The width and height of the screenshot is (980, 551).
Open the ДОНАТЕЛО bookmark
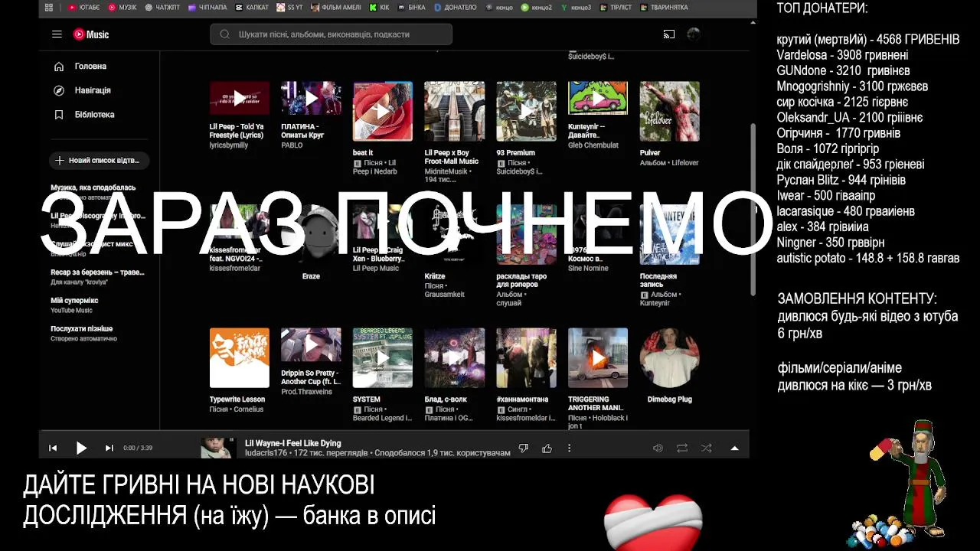(456, 8)
